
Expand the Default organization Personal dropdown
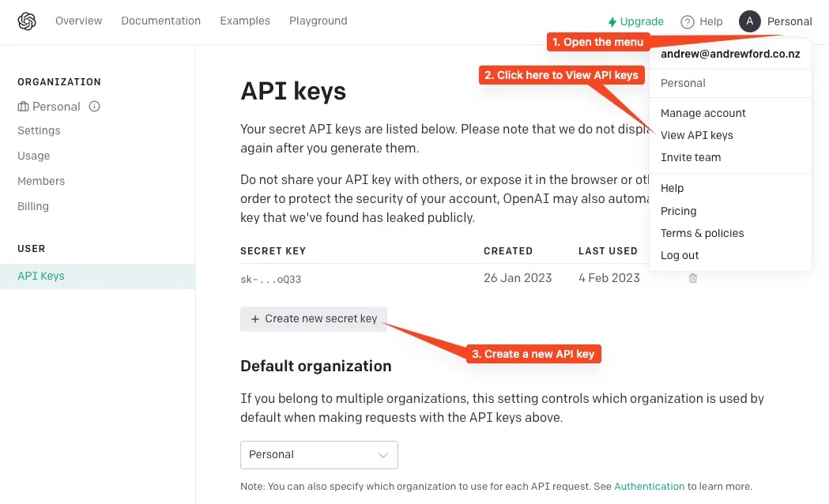pos(318,455)
